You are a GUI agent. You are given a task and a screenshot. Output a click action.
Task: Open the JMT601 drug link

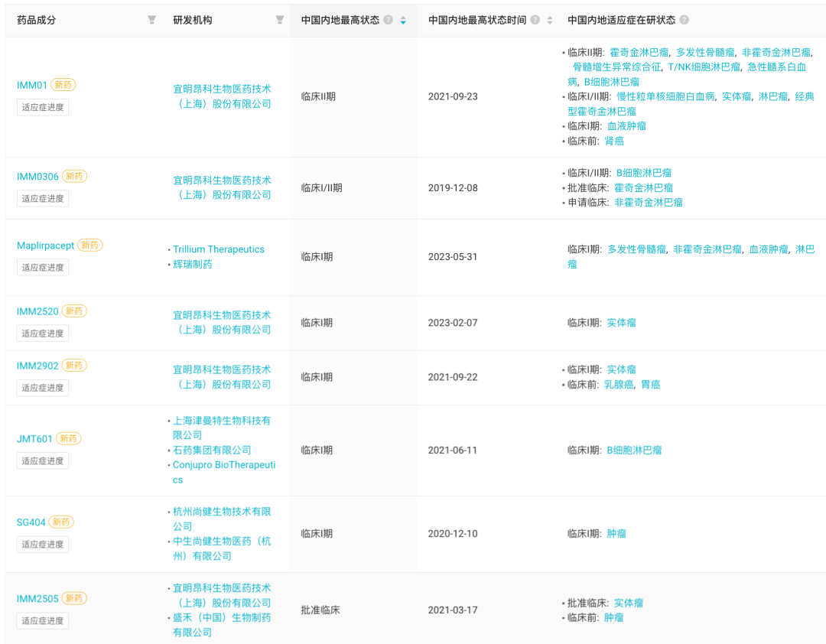click(34, 439)
